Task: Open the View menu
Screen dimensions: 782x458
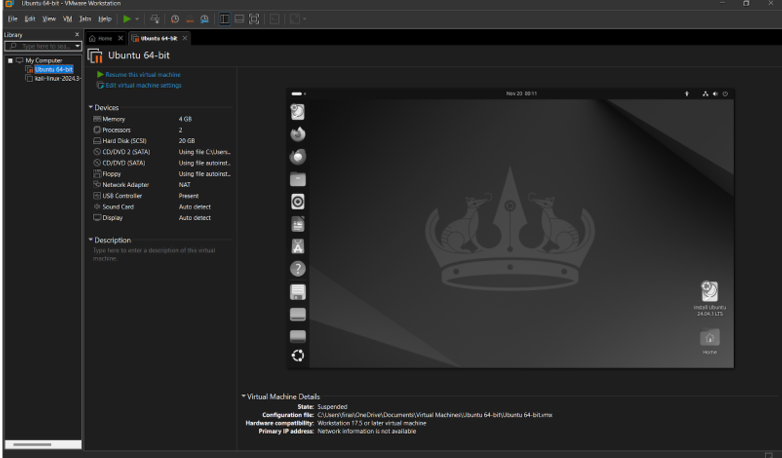Action: pyautogui.click(x=49, y=19)
